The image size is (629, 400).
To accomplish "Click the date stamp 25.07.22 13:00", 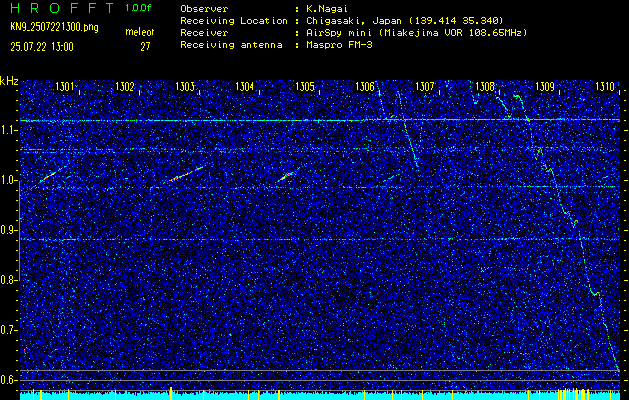I will point(42,47).
